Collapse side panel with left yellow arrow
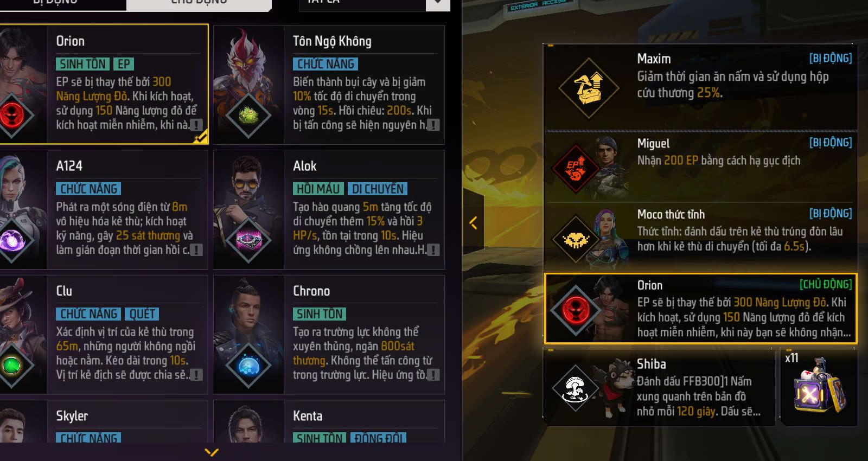868x461 pixels. click(473, 222)
